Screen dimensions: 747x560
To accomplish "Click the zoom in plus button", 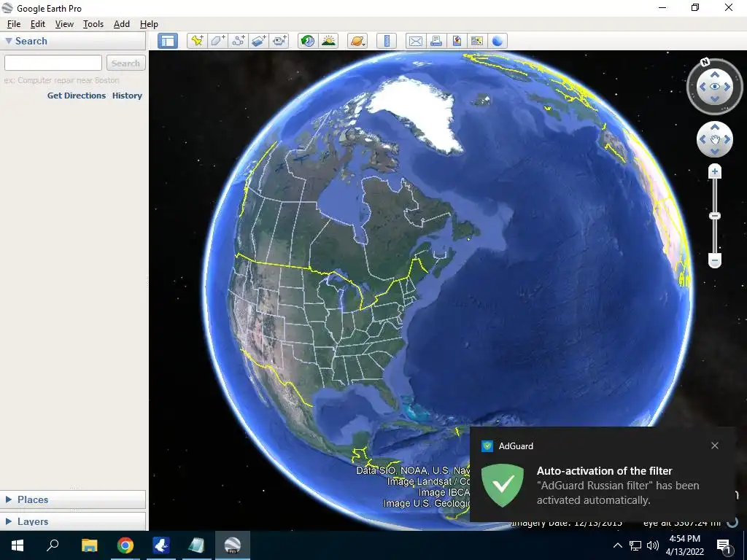I will [x=715, y=171].
